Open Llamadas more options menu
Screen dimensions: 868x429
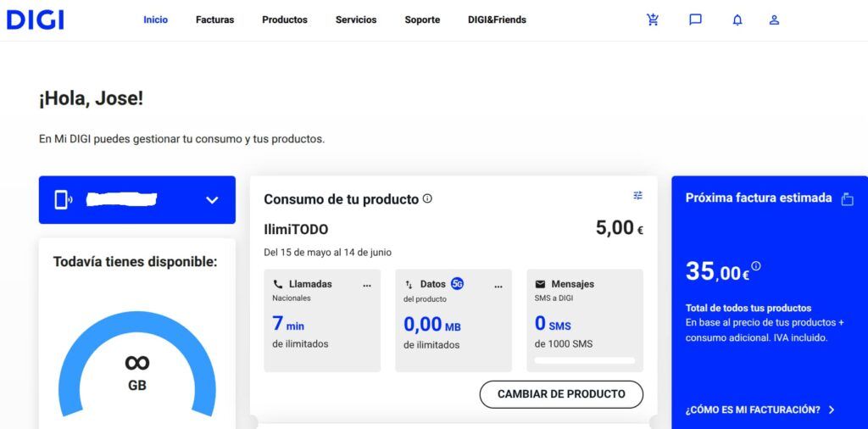pos(366,286)
